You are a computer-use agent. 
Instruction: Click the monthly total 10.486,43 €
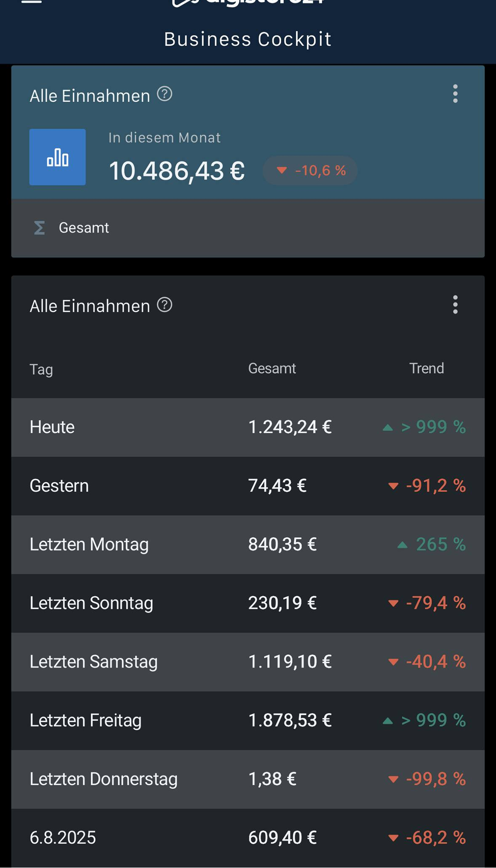pyautogui.click(x=177, y=171)
